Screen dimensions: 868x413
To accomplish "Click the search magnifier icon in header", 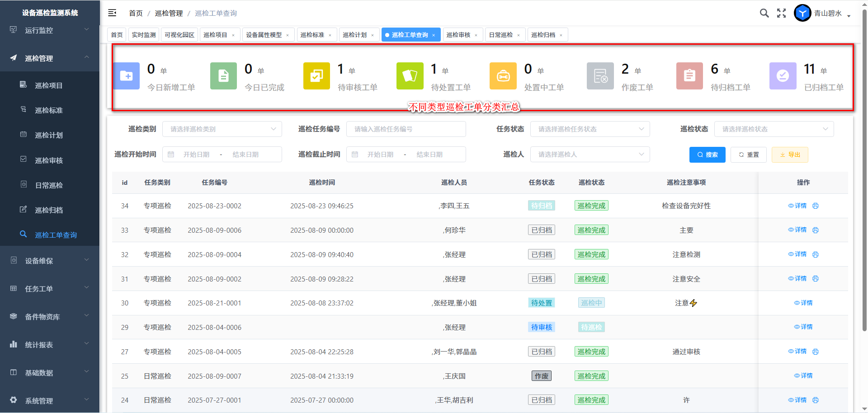I will 764,13.
